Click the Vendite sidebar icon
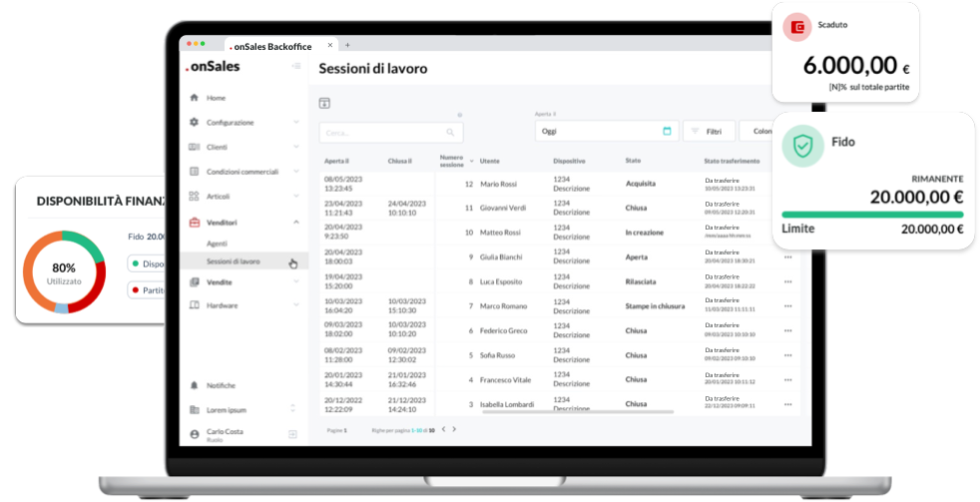 (194, 282)
